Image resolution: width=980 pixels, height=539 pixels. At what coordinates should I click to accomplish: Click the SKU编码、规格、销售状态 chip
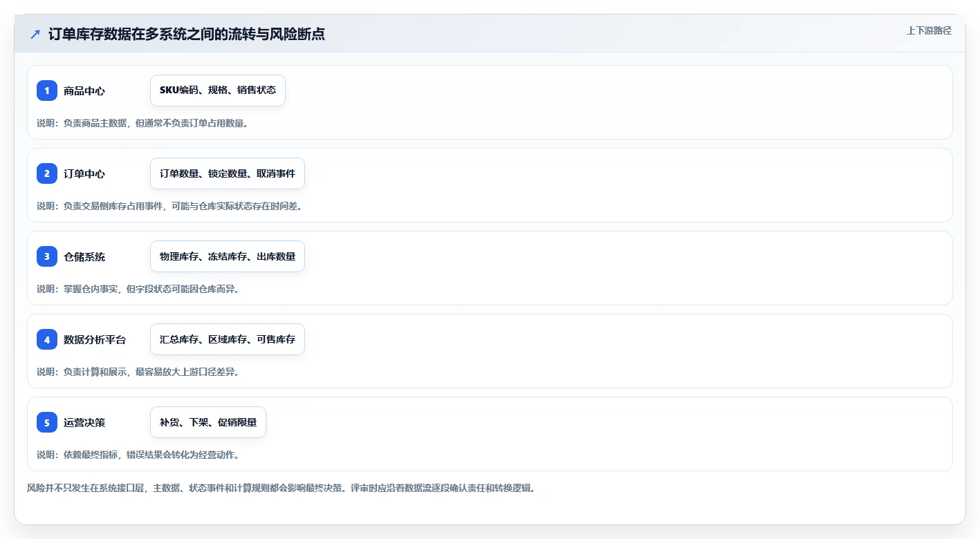pyautogui.click(x=218, y=91)
